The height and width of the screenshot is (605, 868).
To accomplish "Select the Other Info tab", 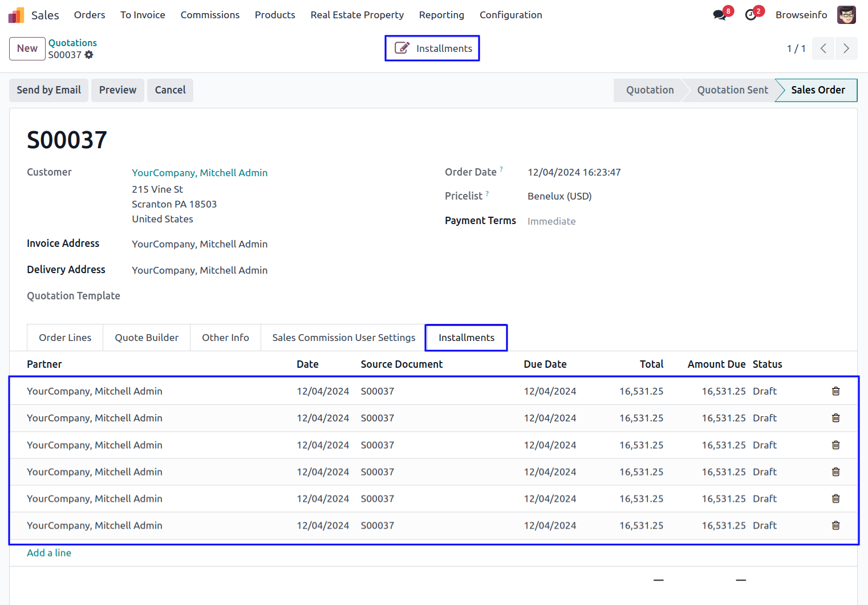I will (x=225, y=338).
